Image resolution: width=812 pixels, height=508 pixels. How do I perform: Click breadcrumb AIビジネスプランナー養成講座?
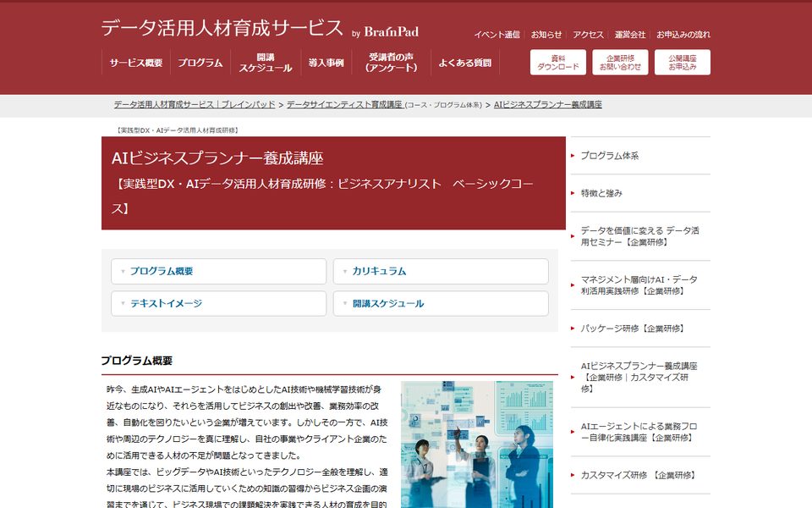click(x=548, y=104)
